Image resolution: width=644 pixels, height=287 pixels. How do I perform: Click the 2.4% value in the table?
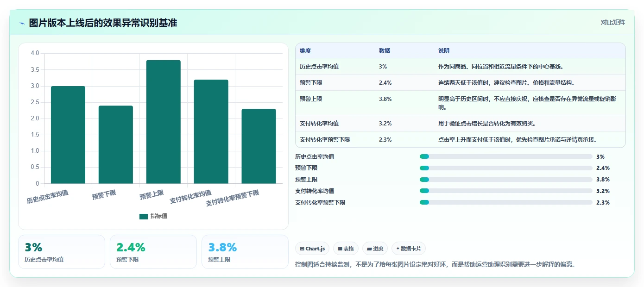(385, 83)
